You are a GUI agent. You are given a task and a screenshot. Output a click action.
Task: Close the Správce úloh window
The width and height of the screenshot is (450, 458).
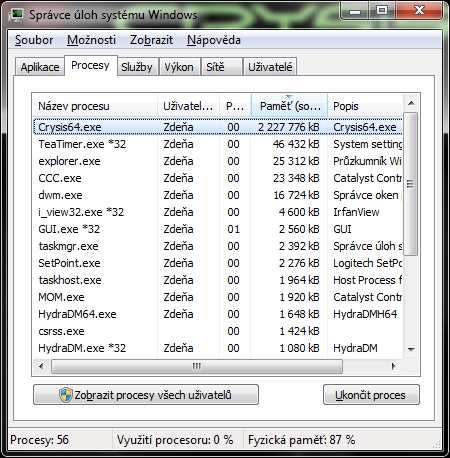click(x=419, y=11)
